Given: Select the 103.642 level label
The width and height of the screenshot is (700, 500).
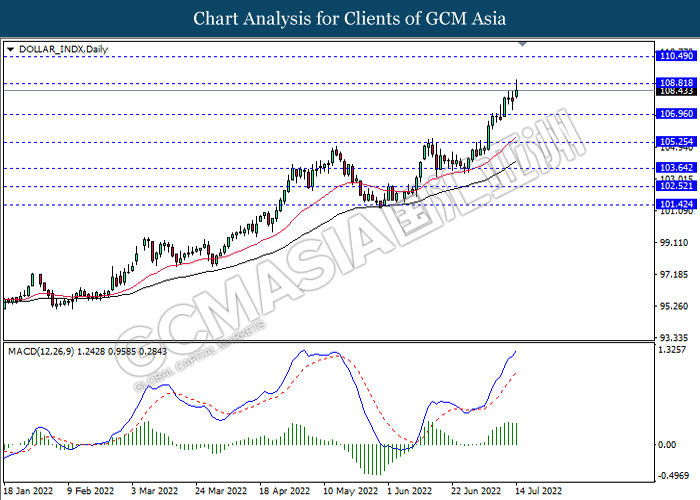Looking at the screenshot, I should tap(676, 167).
